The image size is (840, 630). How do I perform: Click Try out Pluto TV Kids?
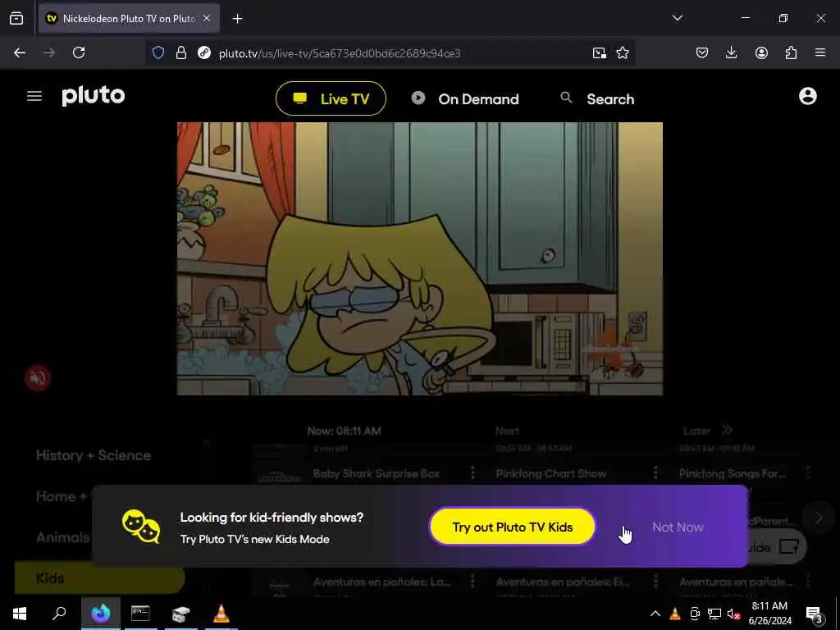[512, 527]
